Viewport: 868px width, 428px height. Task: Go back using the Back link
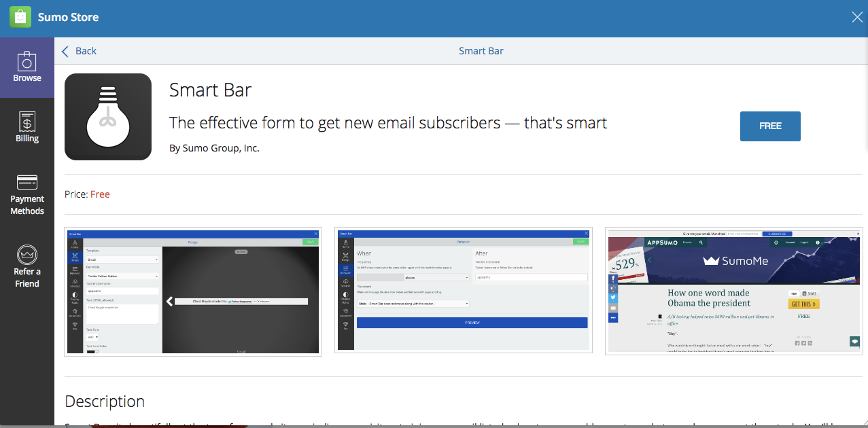coord(79,51)
